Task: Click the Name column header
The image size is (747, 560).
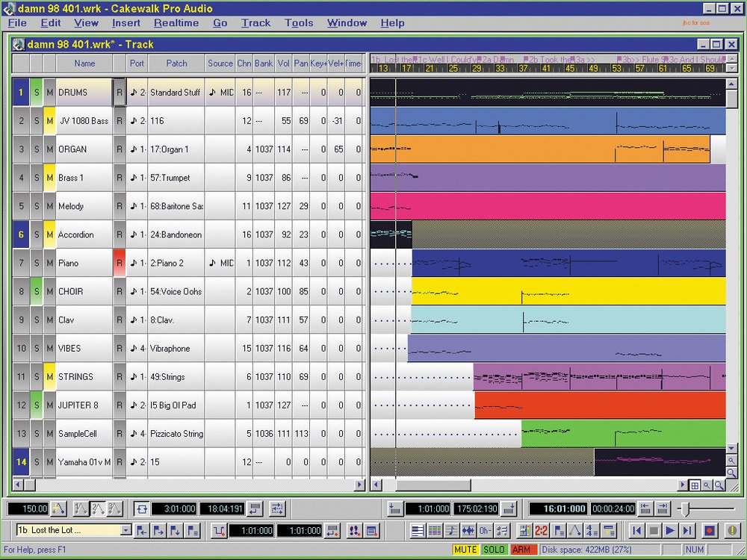Action: [84, 63]
